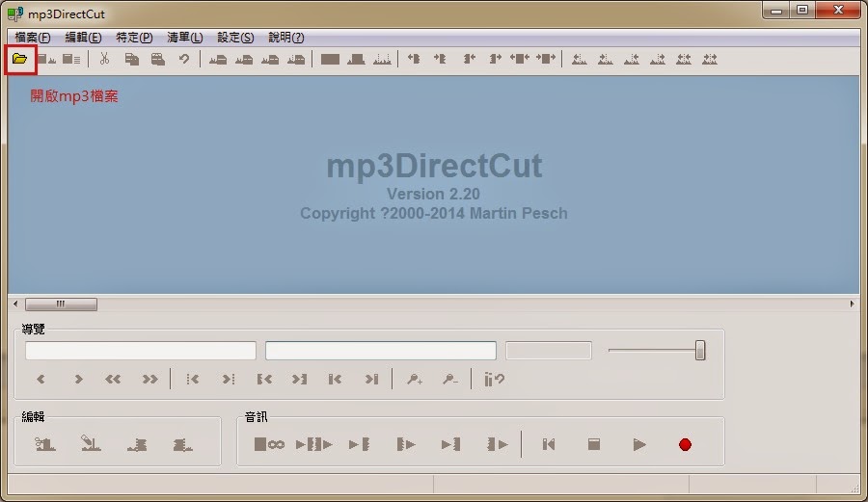Click the slider handle in the 導覽 section
This screenshot has width=868, height=502.
pos(700,351)
